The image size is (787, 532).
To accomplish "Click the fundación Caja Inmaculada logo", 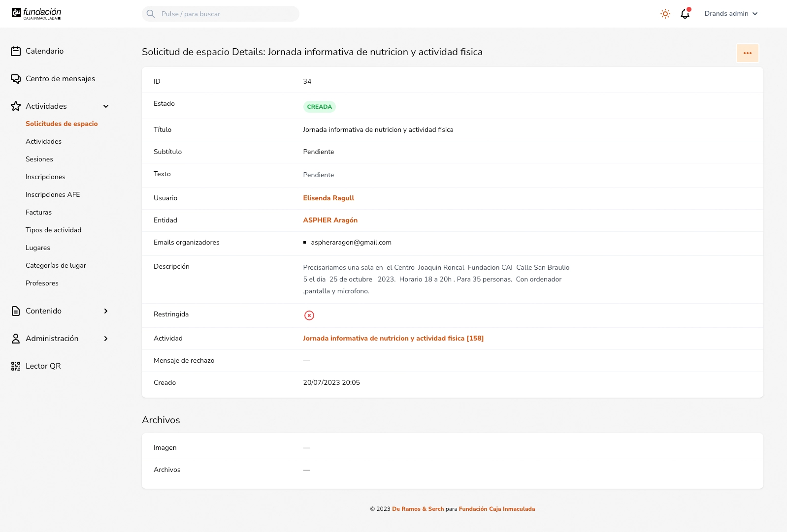I will [36, 14].
